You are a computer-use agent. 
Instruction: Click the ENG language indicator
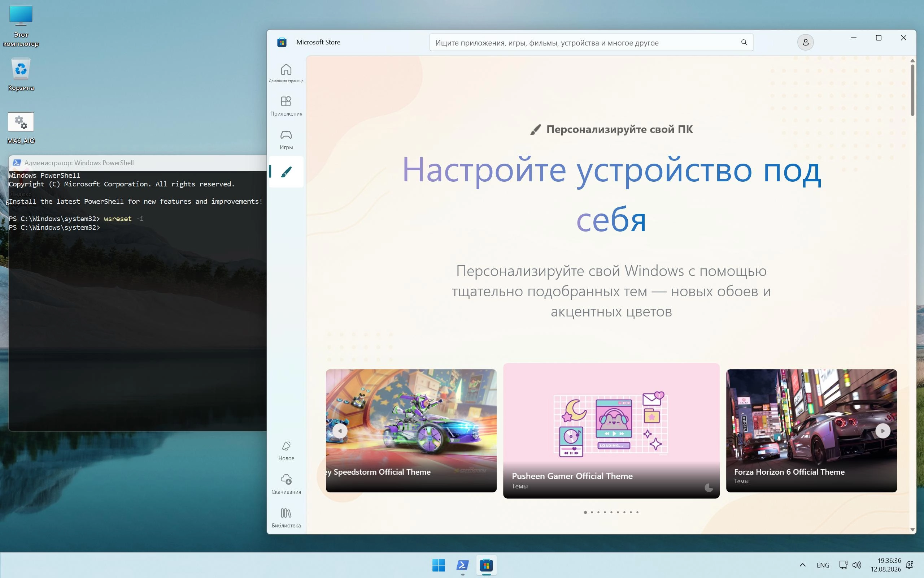point(823,565)
